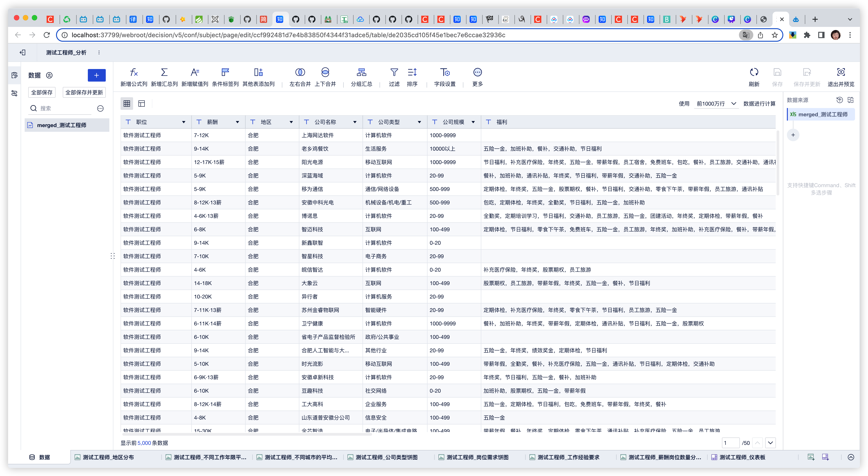The height and width of the screenshot is (476, 868).
Task: Collapse the 数据 panel with arrow toggle
Action: click(49, 75)
